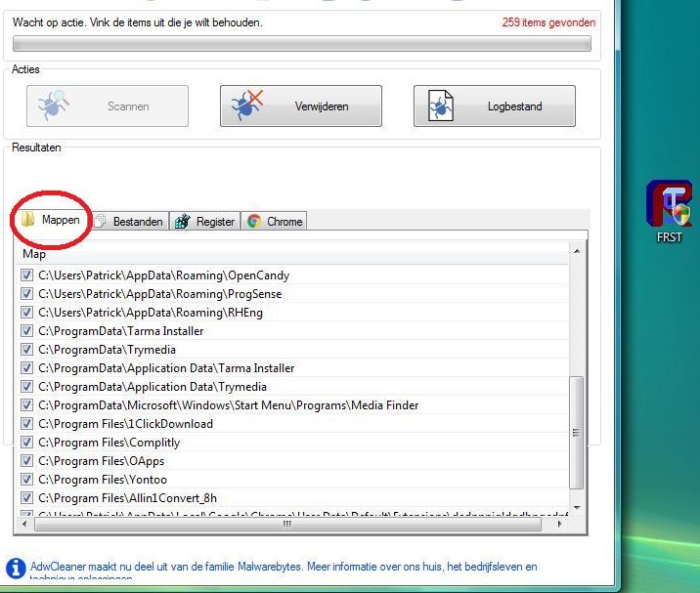Select the Roaming\ProgSense path text
The height and width of the screenshot is (593, 700).
point(160,294)
